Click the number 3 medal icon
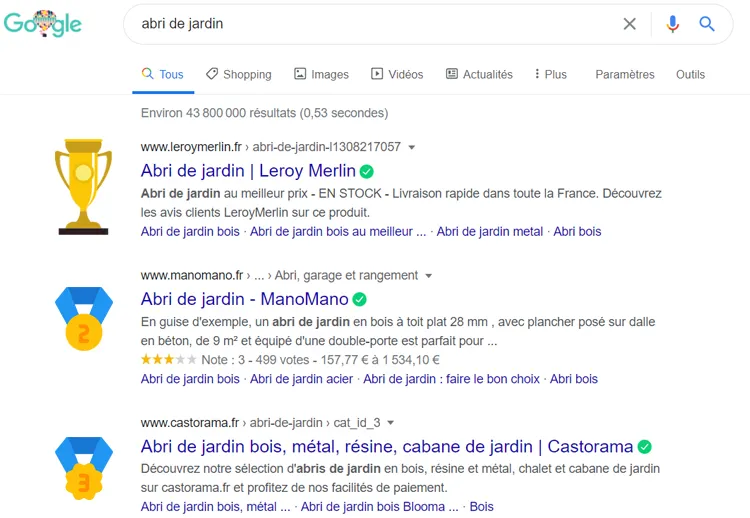The width and height of the screenshot is (750, 518). pos(84,468)
